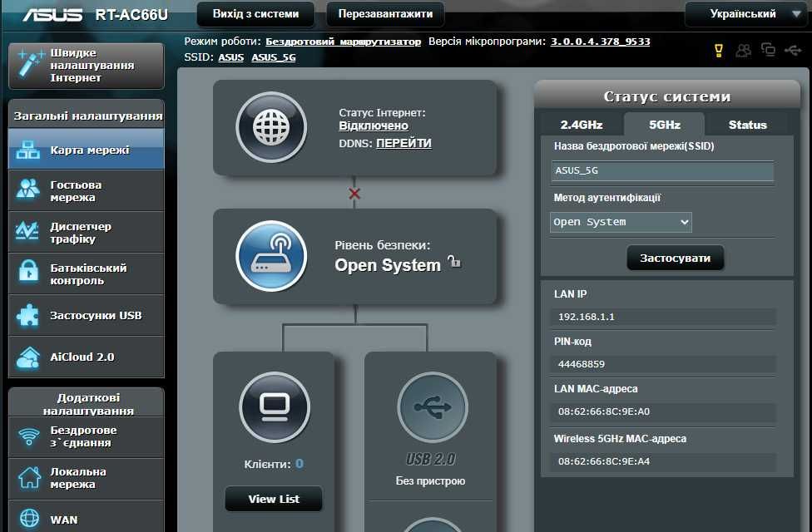Viewport: 812px width, 532px height.
Task: Click the ASUS logo in header
Action: click(x=52, y=14)
